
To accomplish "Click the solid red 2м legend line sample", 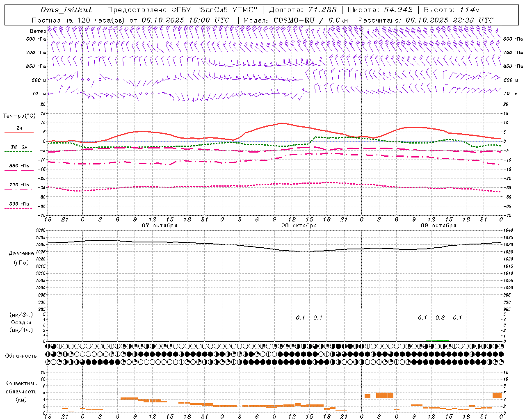I will (x=19, y=132).
